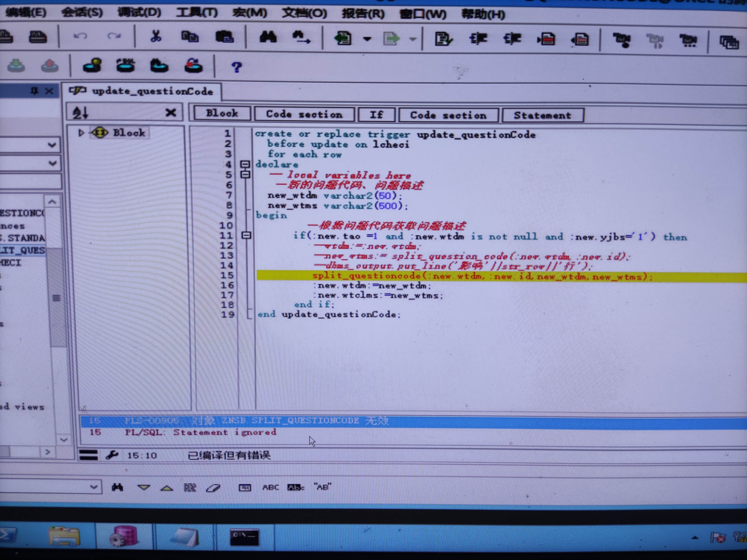Open the 调试(D) menu

pos(140,13)
